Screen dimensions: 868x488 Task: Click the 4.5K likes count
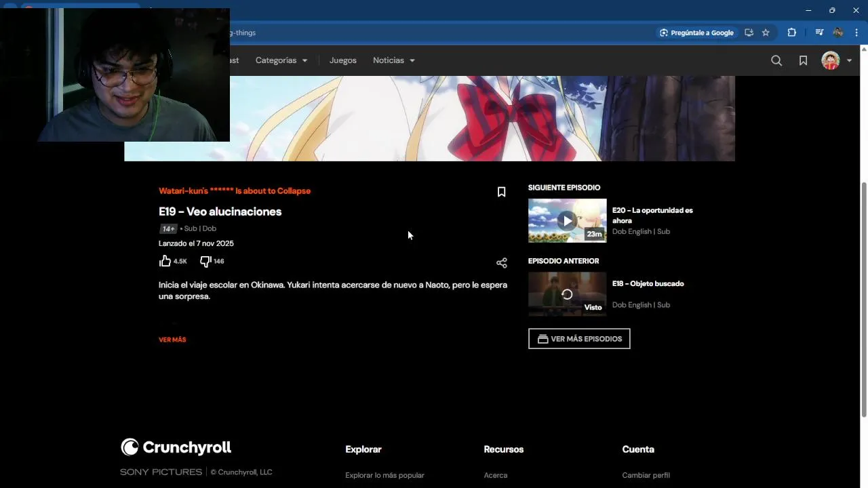tap(180, 262)
